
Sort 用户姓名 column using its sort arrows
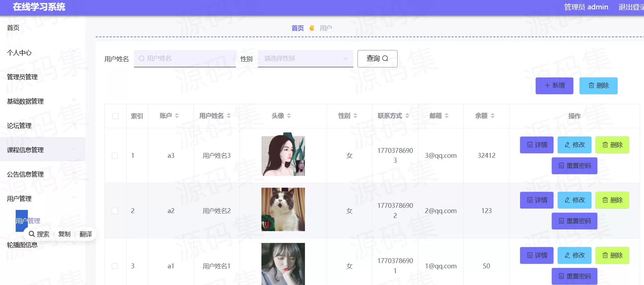tap(229, 116)
